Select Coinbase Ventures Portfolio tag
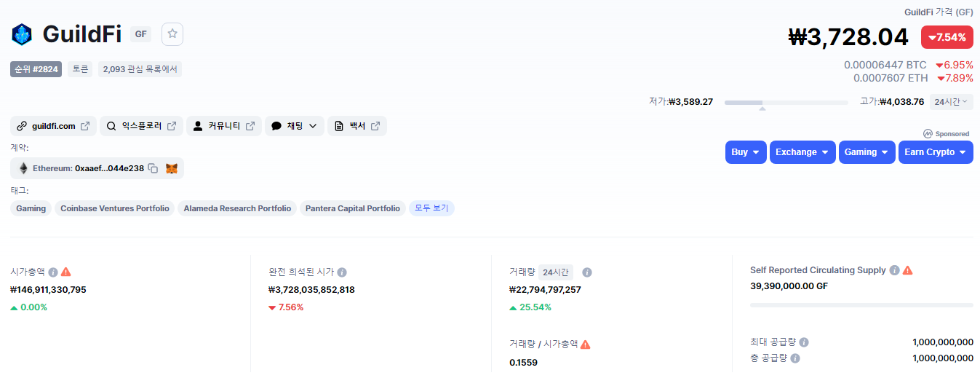Viewport: 980px width, 378px height. pyautogui.click(x=115, y=208)
